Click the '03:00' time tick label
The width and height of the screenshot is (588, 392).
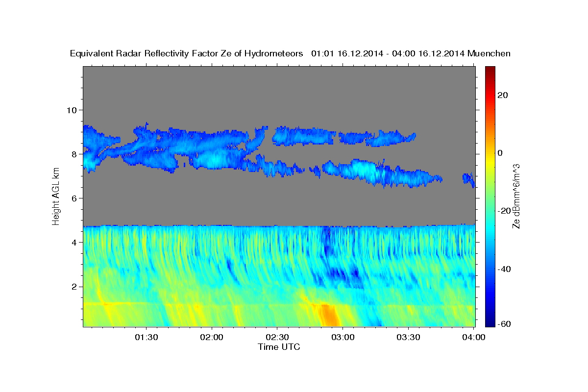click(x=343, y=338)
